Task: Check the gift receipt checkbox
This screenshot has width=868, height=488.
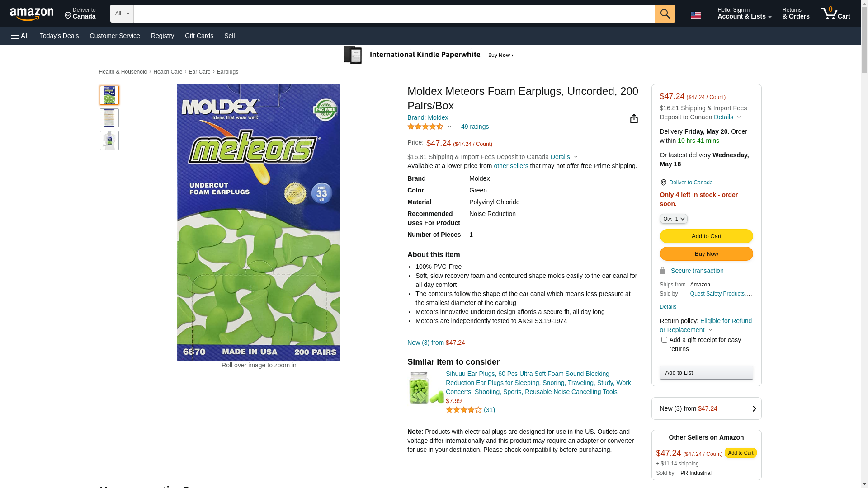Action: click(664, 340)
